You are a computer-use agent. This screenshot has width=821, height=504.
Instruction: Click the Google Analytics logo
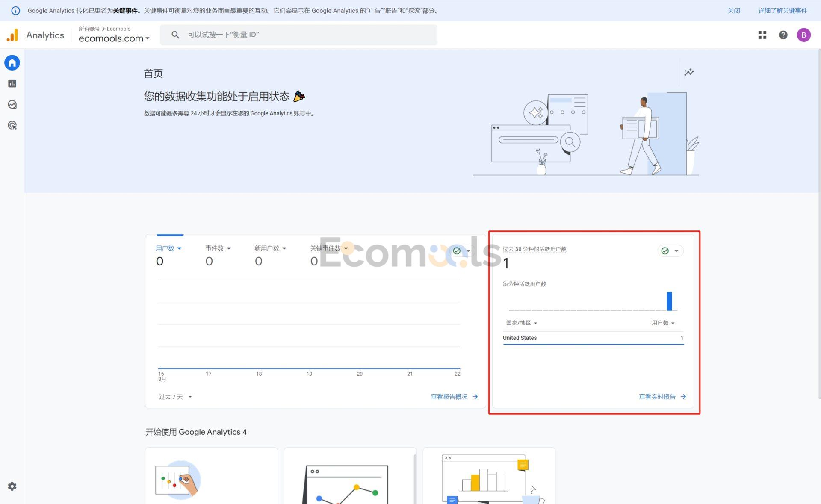12,35
